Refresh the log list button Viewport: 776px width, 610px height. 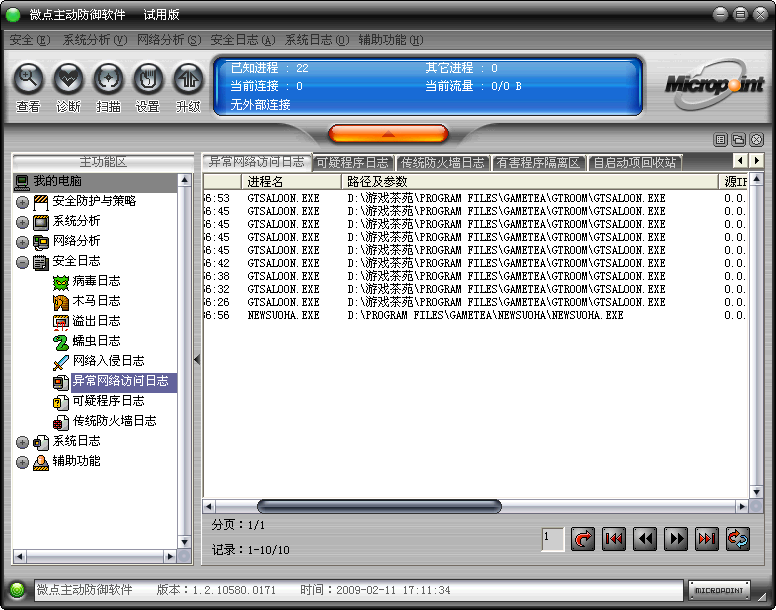point(738,539)
